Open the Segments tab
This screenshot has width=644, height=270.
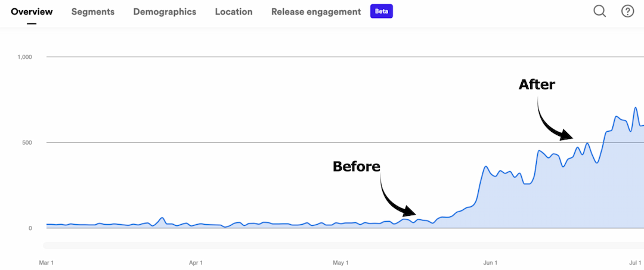click(x=93, y=11)
